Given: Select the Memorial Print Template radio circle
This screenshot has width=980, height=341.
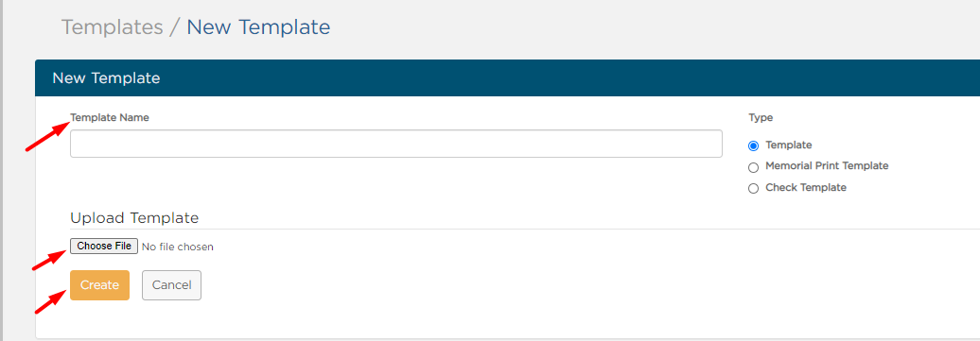Looking at the screenshot, I should [x=753, y=167].
